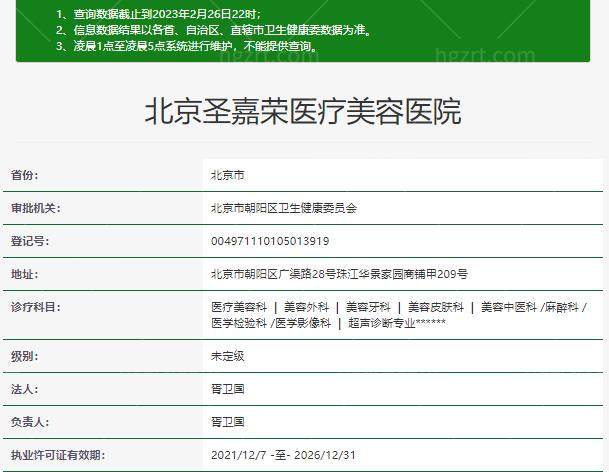Click the notice line about 卫生健康委数据为准
609x472 pixels.
[x=214, y=30]
